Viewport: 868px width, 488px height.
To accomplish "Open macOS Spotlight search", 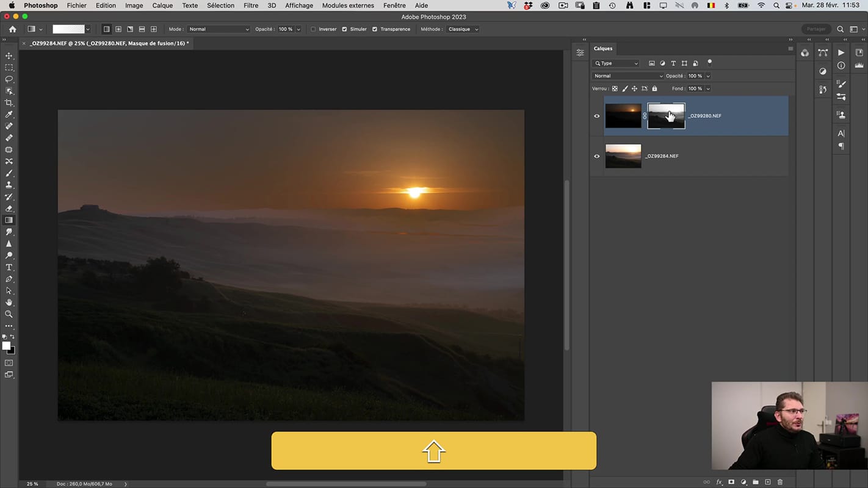I will [776, 5].
